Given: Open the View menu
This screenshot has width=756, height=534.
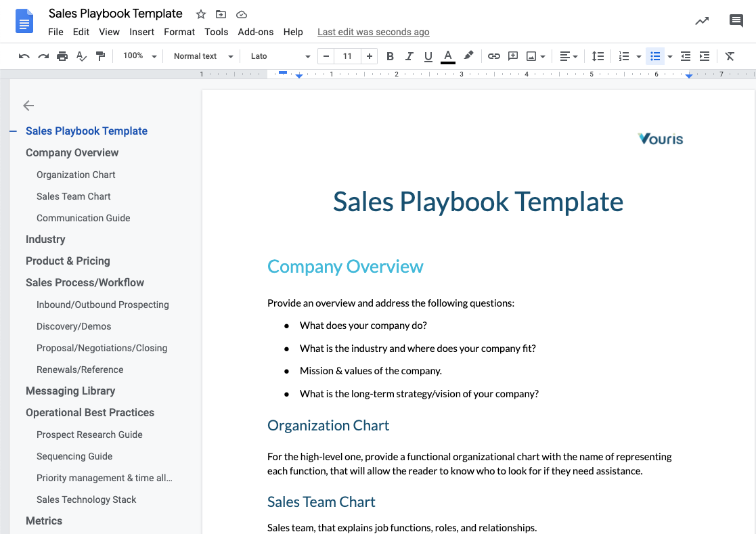Looking at the screenshot, I should tap(109, 32).
